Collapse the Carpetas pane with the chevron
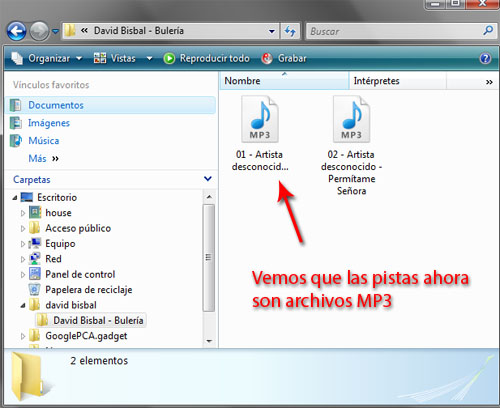Screen dimensions: 500x408 (208, 179)
